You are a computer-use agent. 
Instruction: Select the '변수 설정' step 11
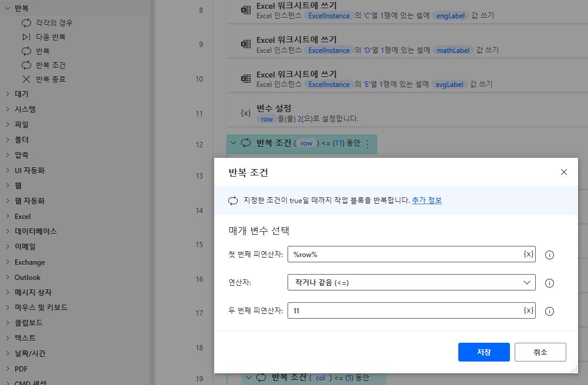coord(407,114)
